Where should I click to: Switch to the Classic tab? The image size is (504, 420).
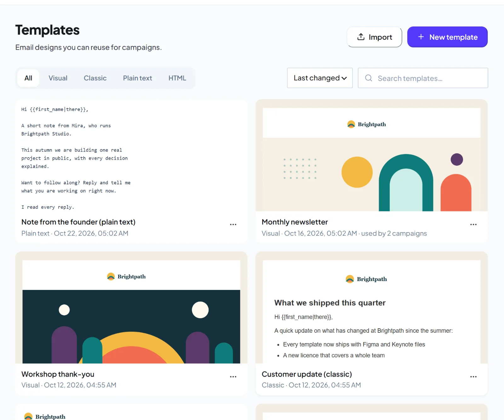coord(95,78)
